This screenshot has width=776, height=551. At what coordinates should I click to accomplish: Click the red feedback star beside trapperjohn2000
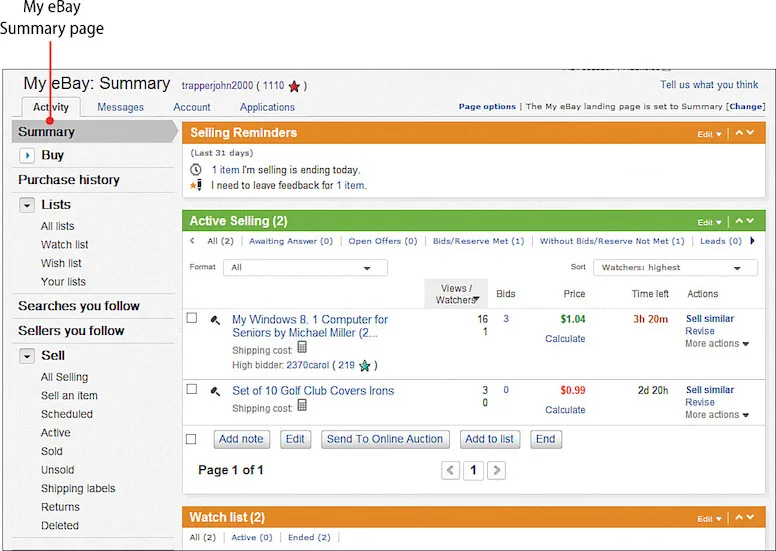point(294,87)
